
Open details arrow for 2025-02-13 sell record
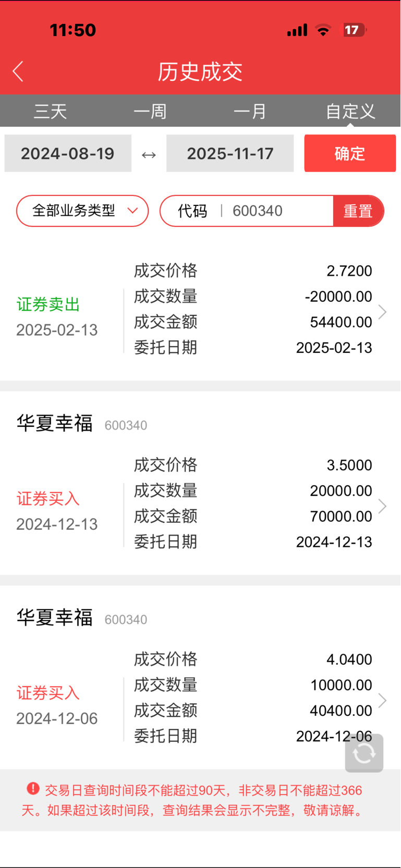(x=382, y=312)
